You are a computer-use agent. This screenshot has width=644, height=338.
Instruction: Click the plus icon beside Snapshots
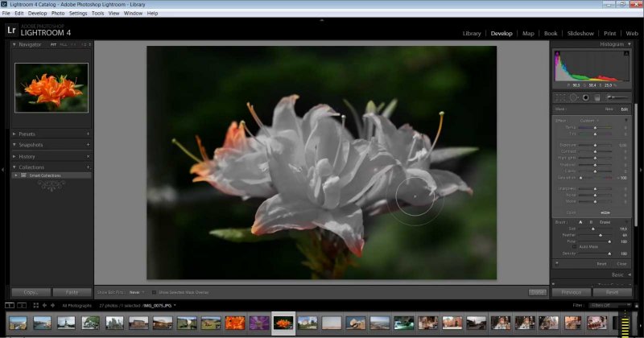click(88, 145)
